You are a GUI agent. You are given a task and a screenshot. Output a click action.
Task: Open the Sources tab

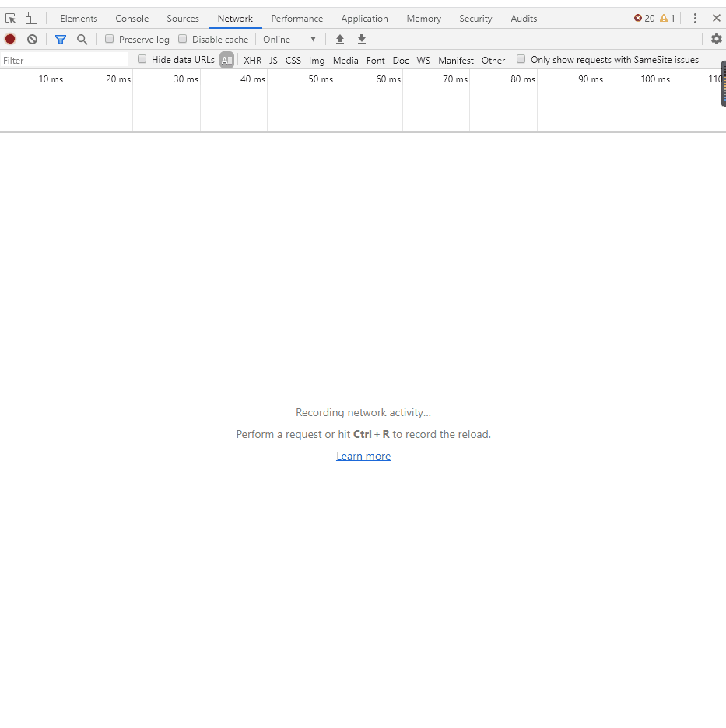[183, 19]
